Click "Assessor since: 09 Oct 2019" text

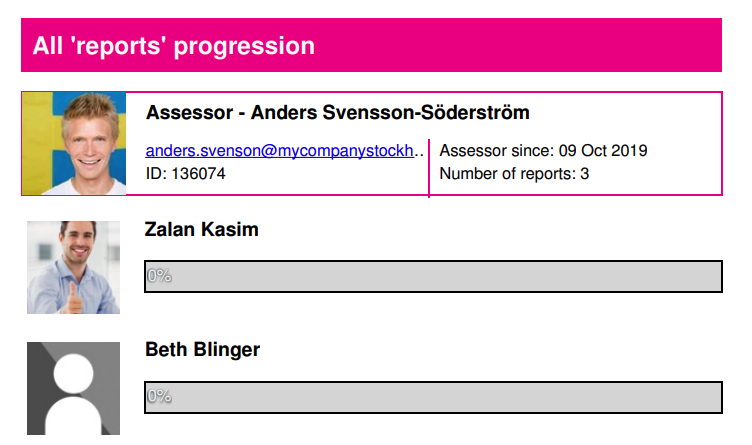543,151
